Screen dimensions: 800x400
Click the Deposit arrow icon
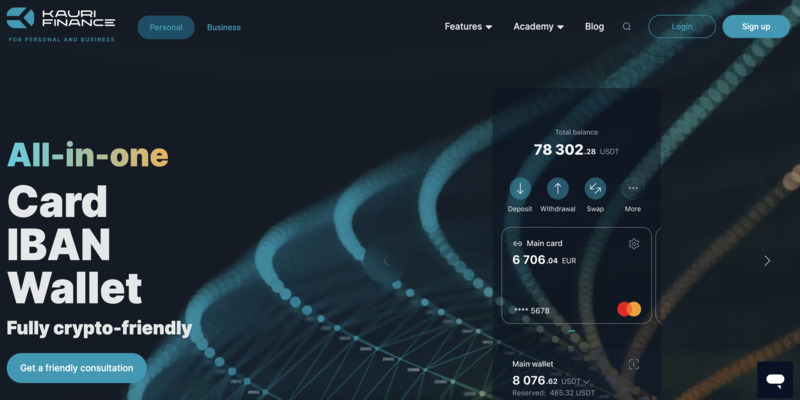click(520, 188)
